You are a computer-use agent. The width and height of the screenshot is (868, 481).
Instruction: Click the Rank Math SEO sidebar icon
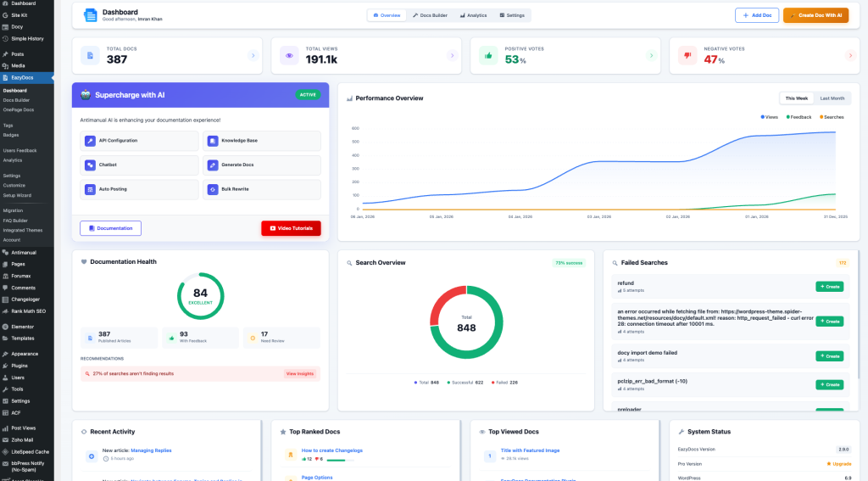[x=5, y=311]
